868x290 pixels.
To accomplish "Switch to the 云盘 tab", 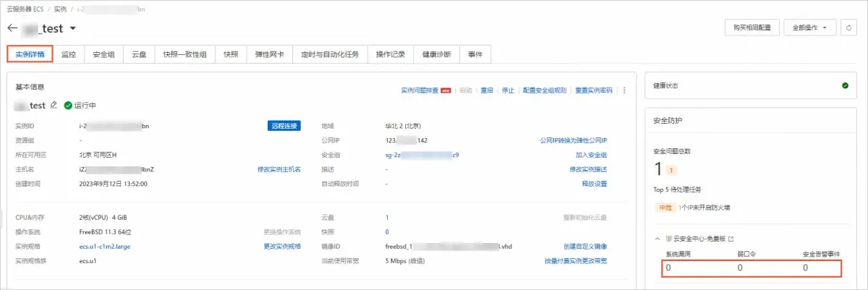I will (x=138, y=54).
